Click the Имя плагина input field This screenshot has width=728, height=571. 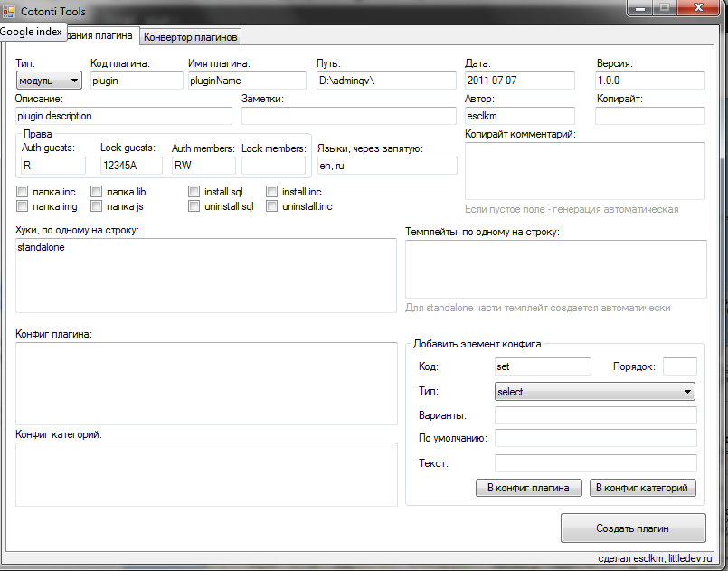tap(247, 81)
